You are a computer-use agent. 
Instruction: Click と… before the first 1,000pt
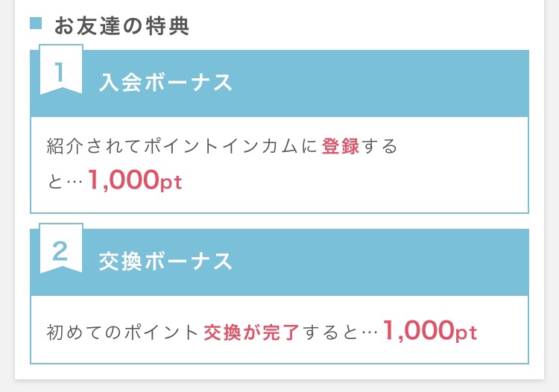(x=66, y=182)
